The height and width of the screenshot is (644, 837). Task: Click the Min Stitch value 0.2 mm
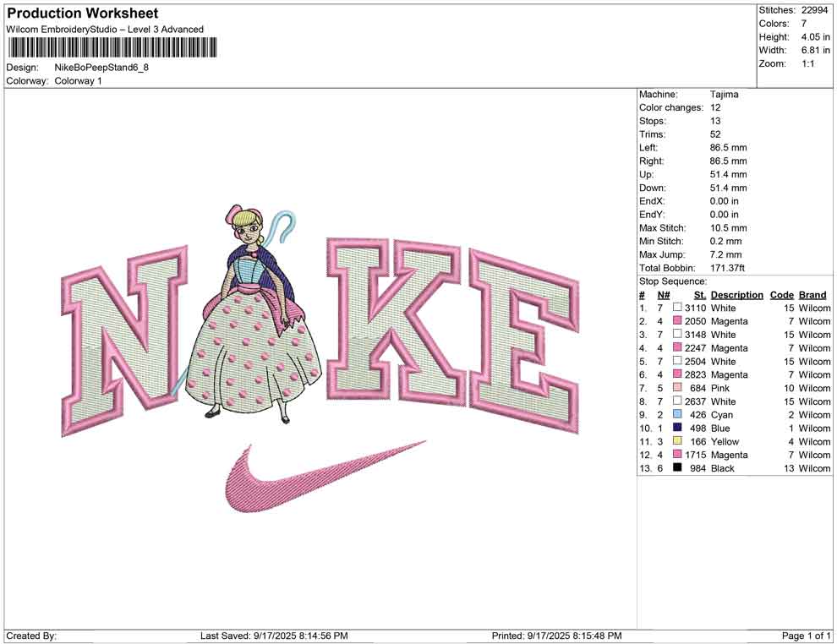[x=726, y=241]
